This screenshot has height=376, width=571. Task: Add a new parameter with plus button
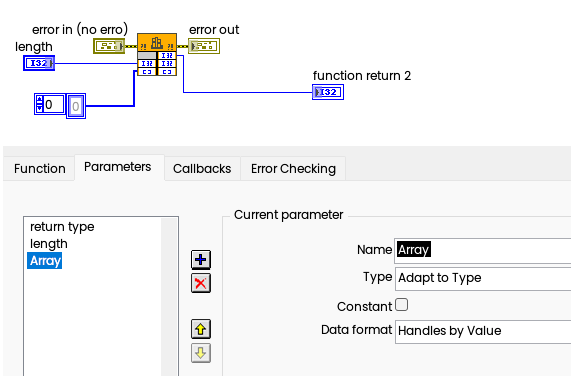point(201,260)
